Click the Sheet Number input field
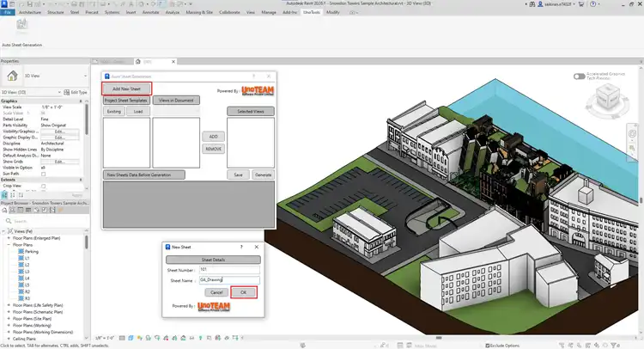 click(229, 270)
